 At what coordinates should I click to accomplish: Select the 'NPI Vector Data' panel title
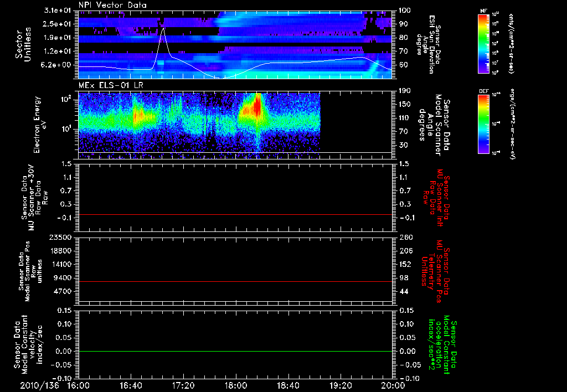112,5
